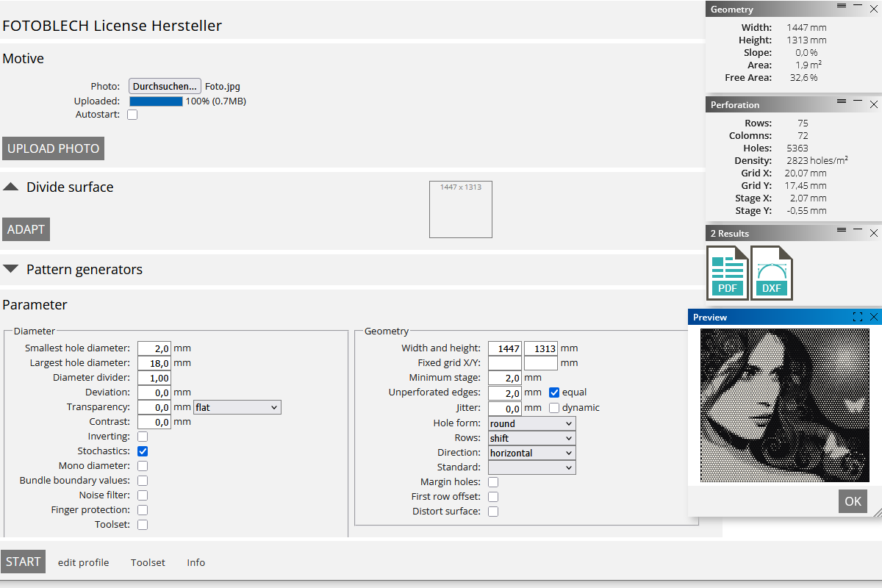Click the Fixed grid Y field

tap(541, 363)
